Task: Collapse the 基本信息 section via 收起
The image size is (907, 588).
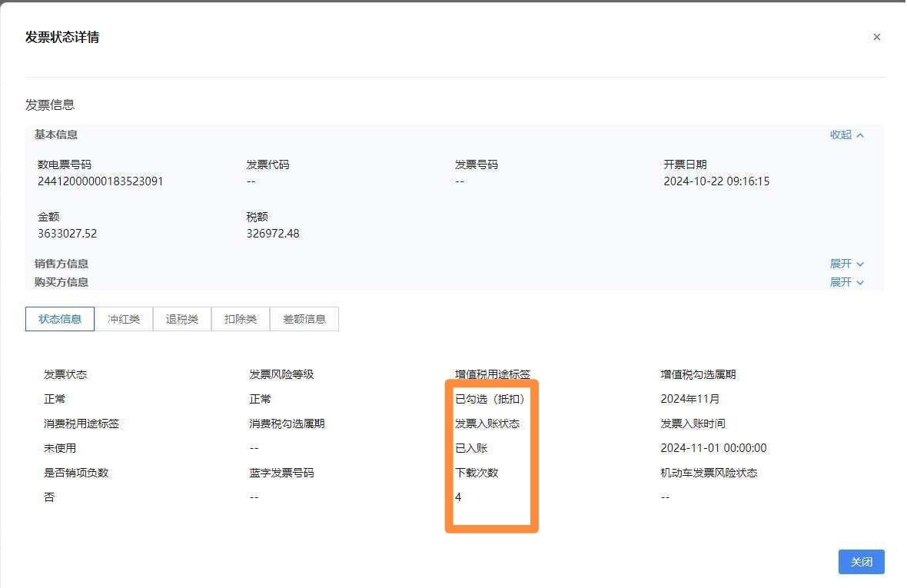Action: 846,135
